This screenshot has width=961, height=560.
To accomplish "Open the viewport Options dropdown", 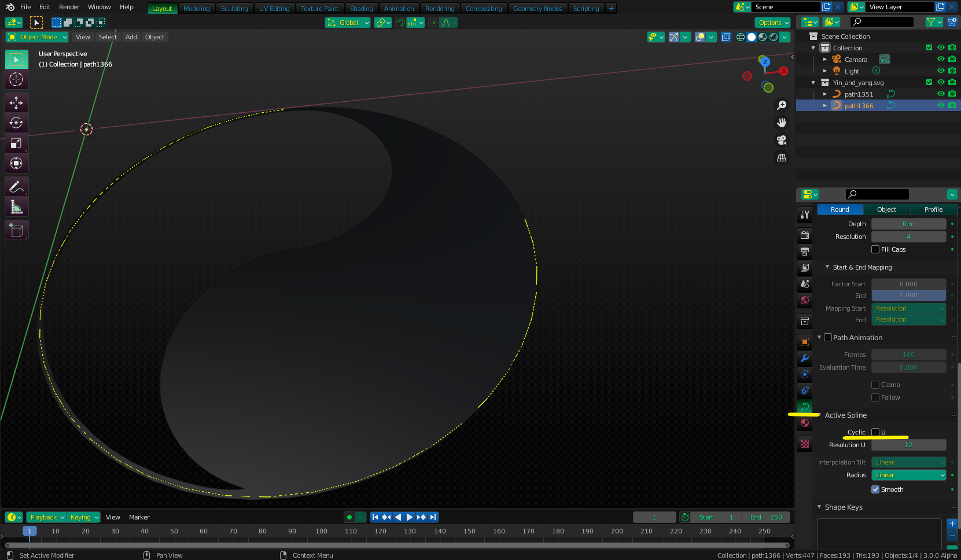I will 772,23.
